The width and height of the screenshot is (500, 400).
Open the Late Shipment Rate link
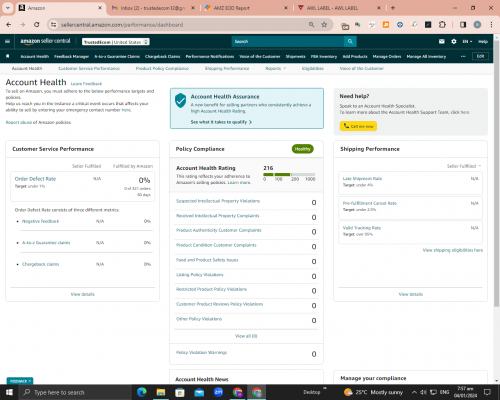[x=362, y=179]
